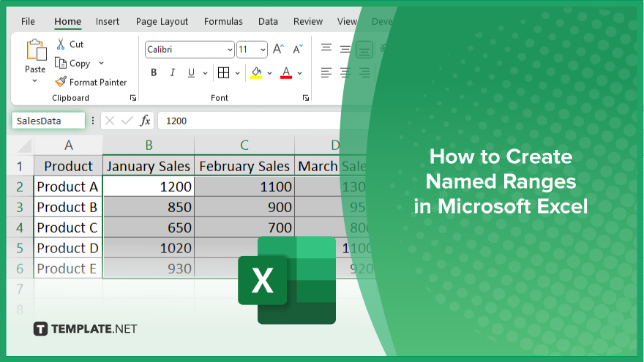
Task: Select cell with value 700
Action: point(244,227)
